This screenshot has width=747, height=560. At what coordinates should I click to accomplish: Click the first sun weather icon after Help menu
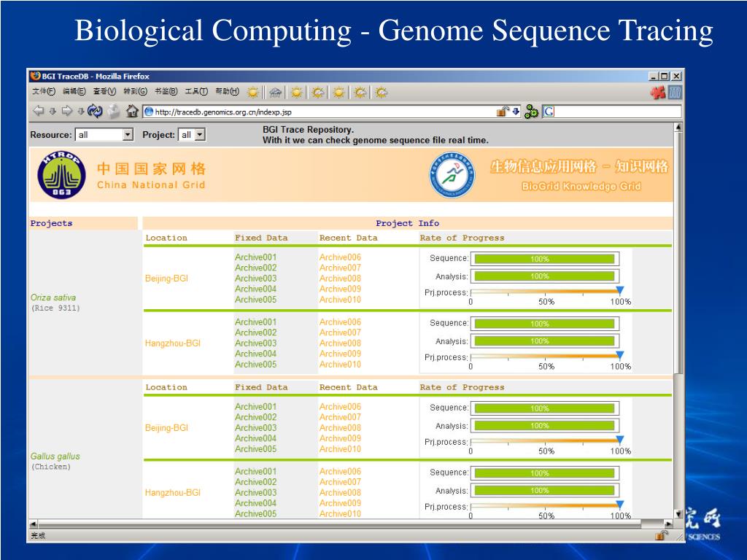253,92
